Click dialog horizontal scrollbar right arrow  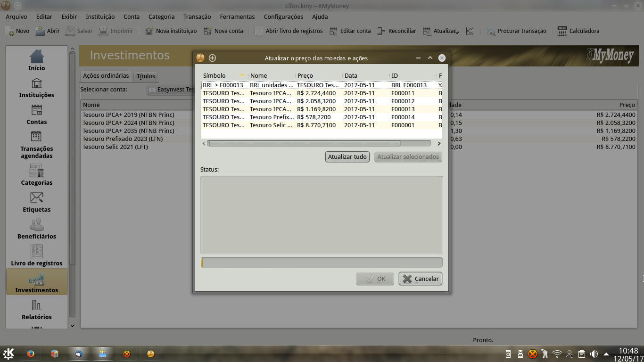439,144
